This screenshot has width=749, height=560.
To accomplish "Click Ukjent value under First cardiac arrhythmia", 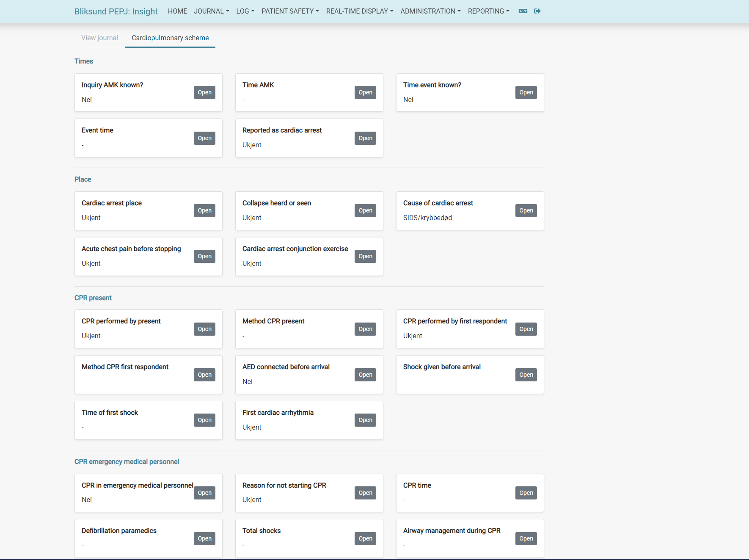I will tap(252, 427).
